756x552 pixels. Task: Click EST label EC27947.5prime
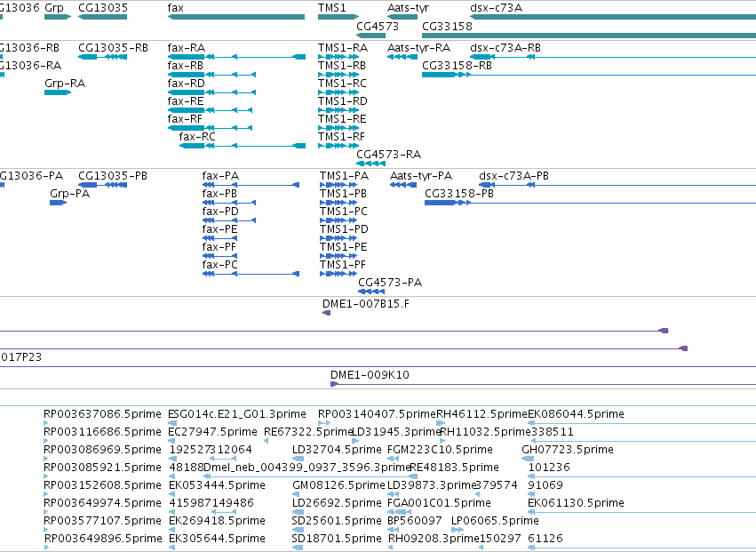click(212, 432)
